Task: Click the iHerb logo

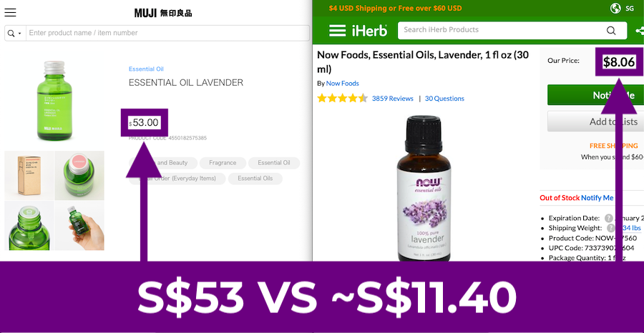Action: [369, 30]
